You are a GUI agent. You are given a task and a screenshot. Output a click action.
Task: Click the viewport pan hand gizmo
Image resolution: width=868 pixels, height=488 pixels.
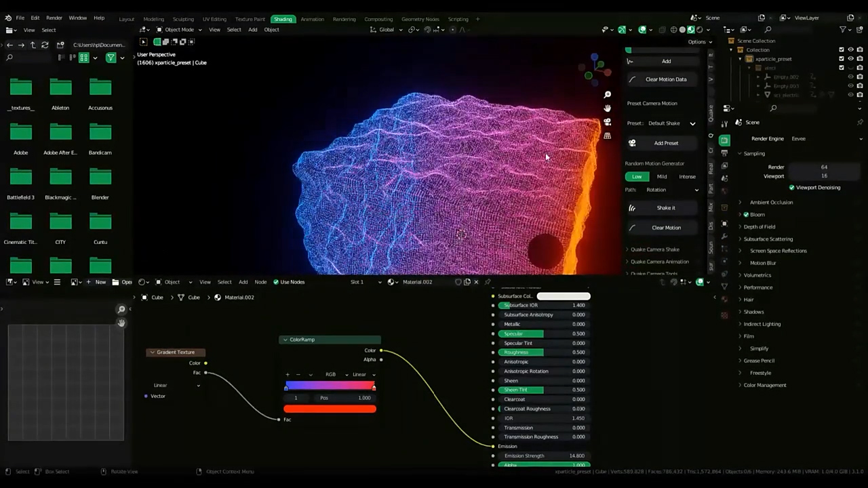(607, 108)
